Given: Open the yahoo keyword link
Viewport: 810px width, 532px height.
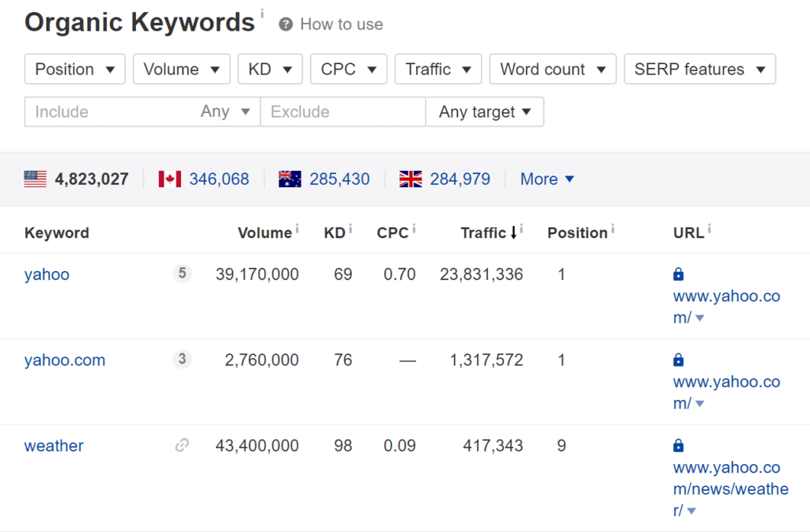Looking at the screenshot, I should tap(47, 274).
